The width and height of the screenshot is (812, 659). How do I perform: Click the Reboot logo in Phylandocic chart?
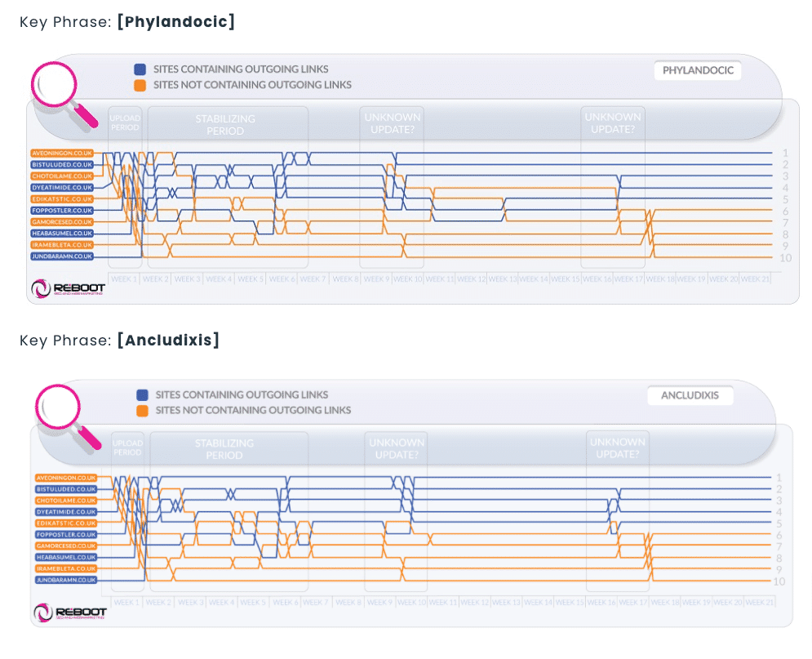pyautogui.click(x=69, y=289)
